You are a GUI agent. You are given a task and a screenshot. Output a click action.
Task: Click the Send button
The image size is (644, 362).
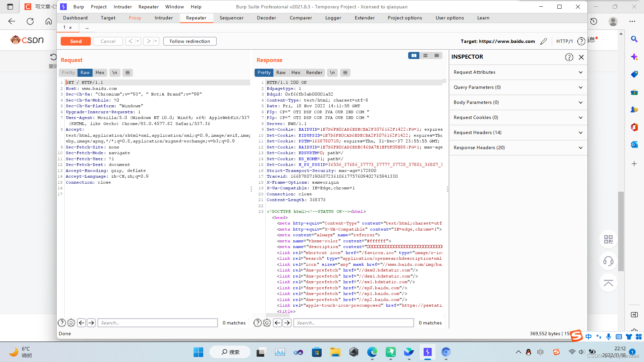tap(76, 41)
